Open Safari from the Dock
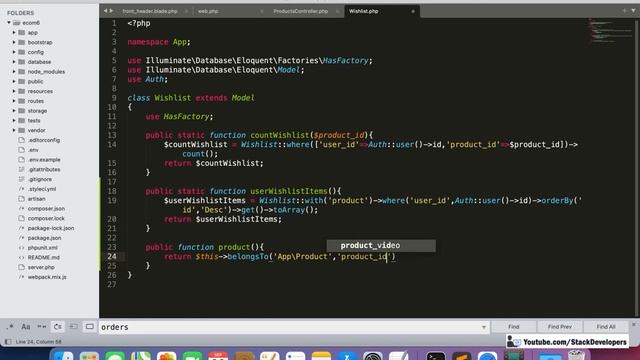The width and height of the screenshot is (640, 360). [487, 356]
